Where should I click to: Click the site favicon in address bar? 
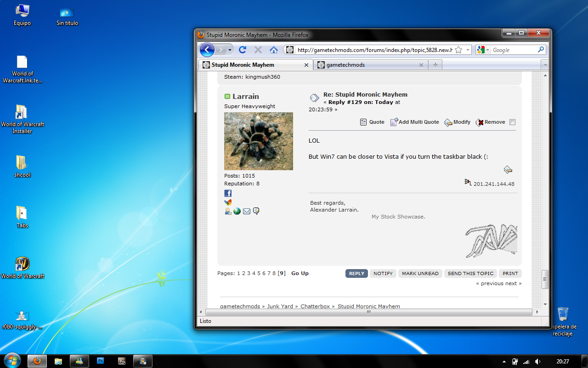(289, 50)
